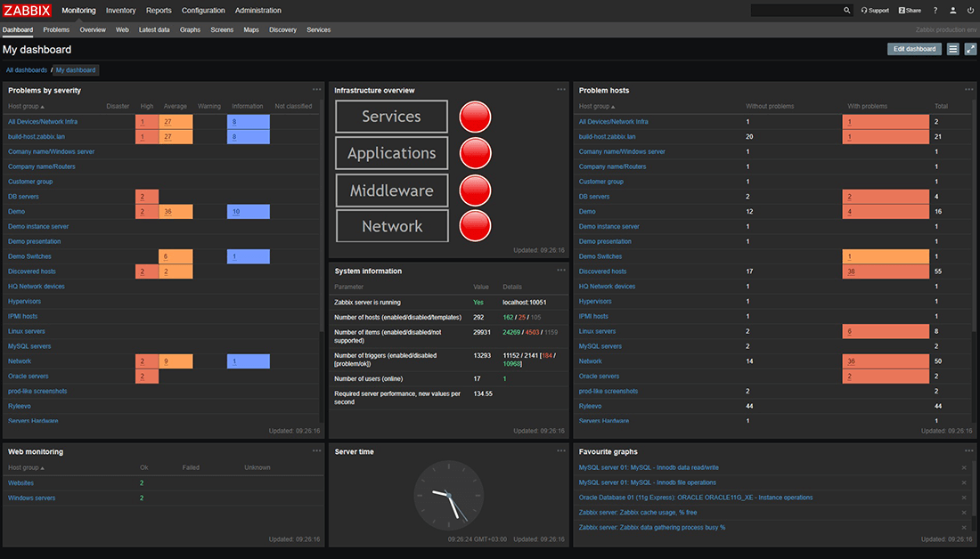This screenshot has width=980, height=559.
Task: Open the Support headset link
Action: click(x=875, y=11)
